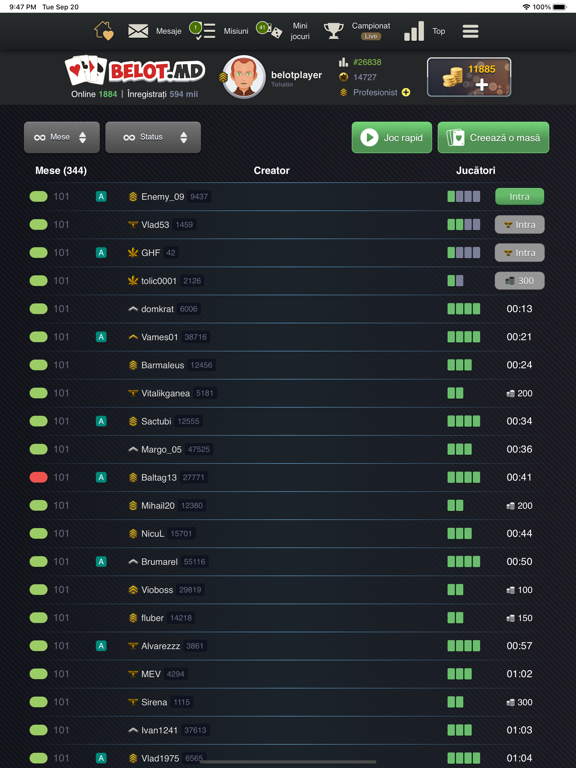
Task: Select the fluber table row name
Action: (152, 618)
